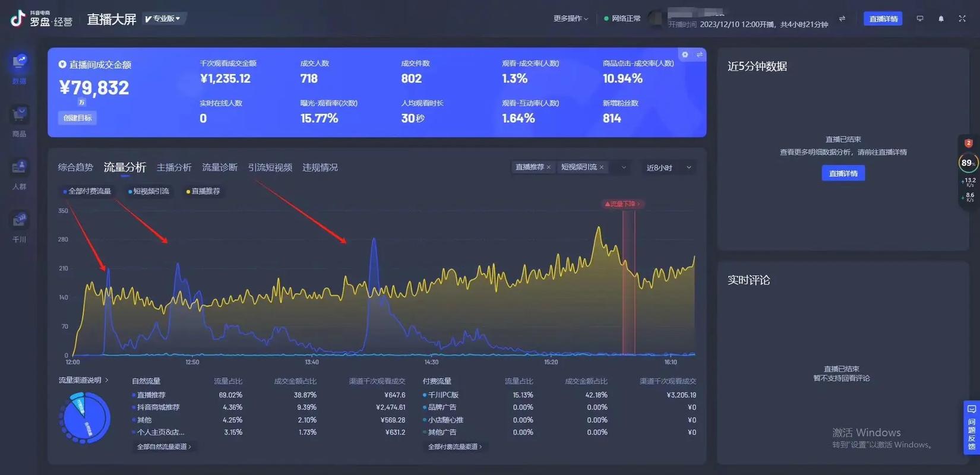Click the 千川PC版 row in 付费流量
The width and height of the screenshot is (980, 475).
[x=559, y=395]
